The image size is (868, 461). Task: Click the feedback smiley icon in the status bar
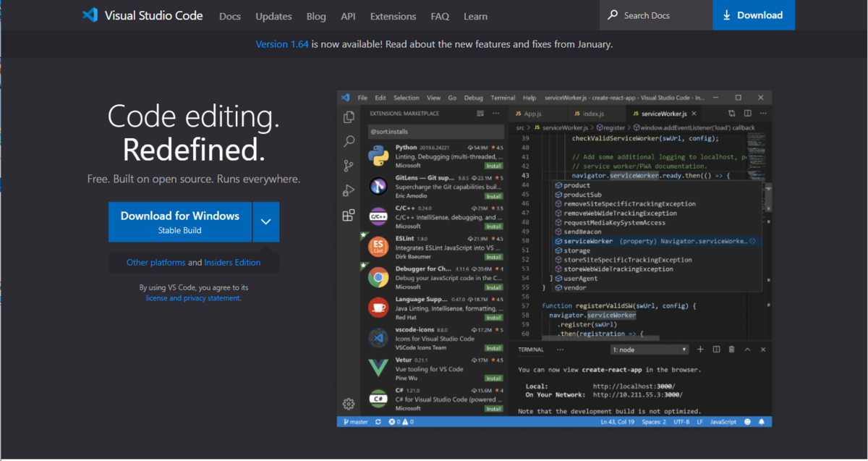746,421
